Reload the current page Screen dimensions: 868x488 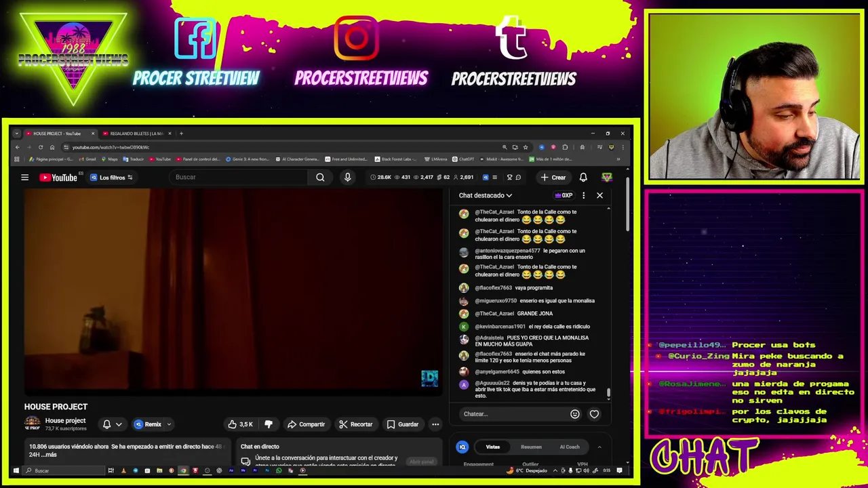41,147
